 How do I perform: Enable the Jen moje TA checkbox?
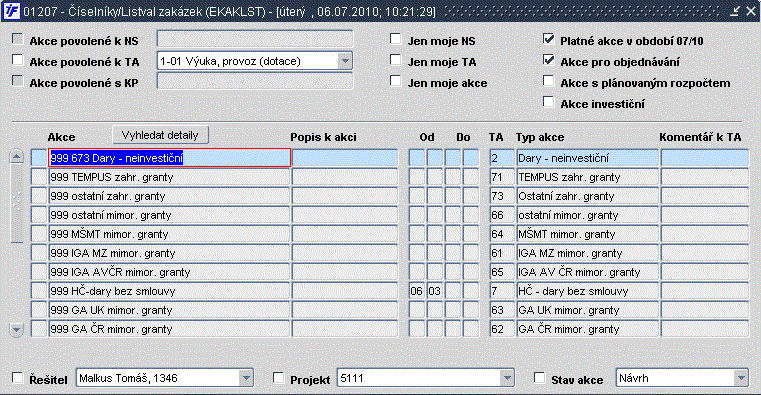(396, 60)
